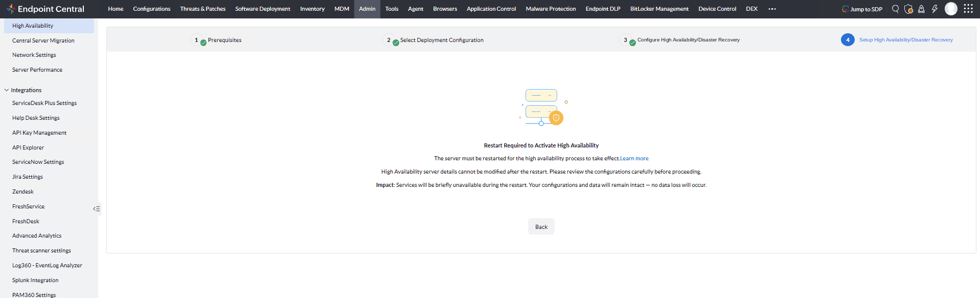Screen dimensions: 980x298
Task: Switch to the Software Deployment tab
Action: click(x=263, y=9)
